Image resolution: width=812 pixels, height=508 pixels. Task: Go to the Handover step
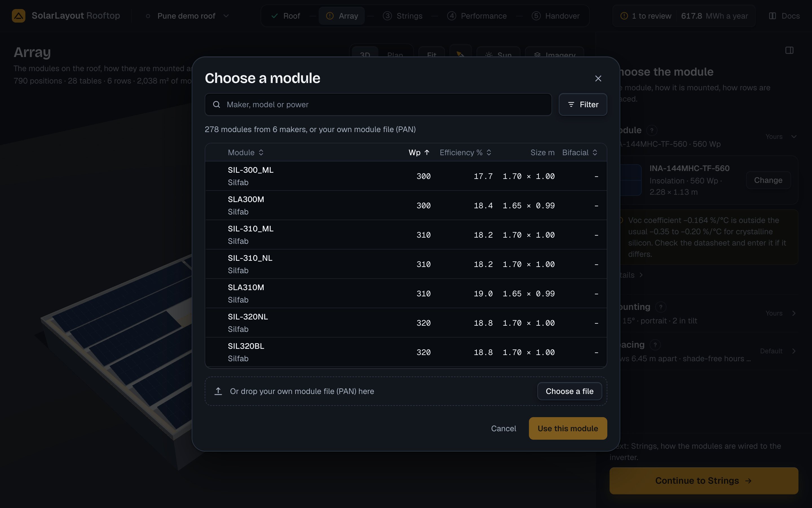click(x=556, y=16)
